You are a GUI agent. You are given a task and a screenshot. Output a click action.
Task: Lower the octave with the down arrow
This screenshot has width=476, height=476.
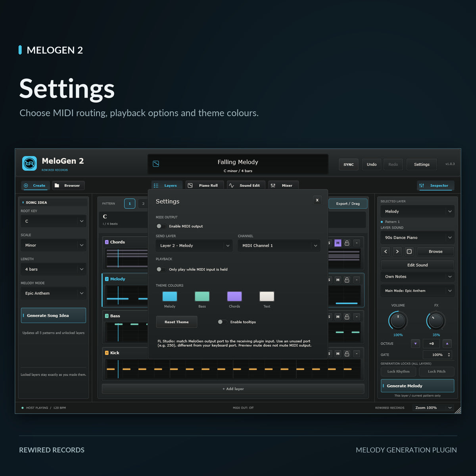[415, 344]
